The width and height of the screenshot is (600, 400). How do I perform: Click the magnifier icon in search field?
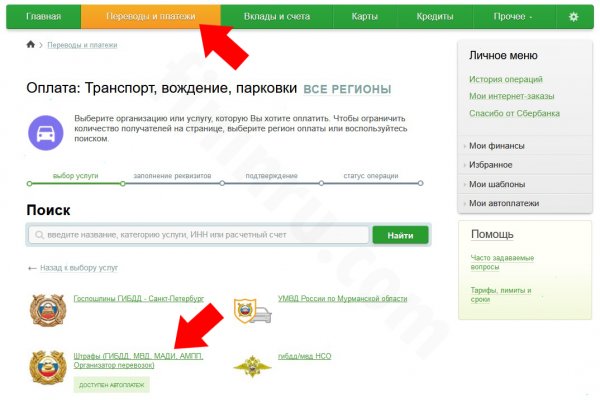tap(36, 235)
